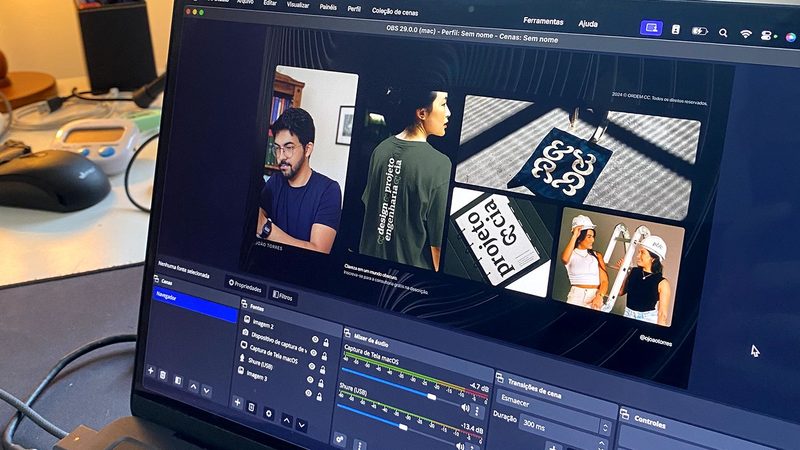Open the Perfil menu

click(354, 9)
